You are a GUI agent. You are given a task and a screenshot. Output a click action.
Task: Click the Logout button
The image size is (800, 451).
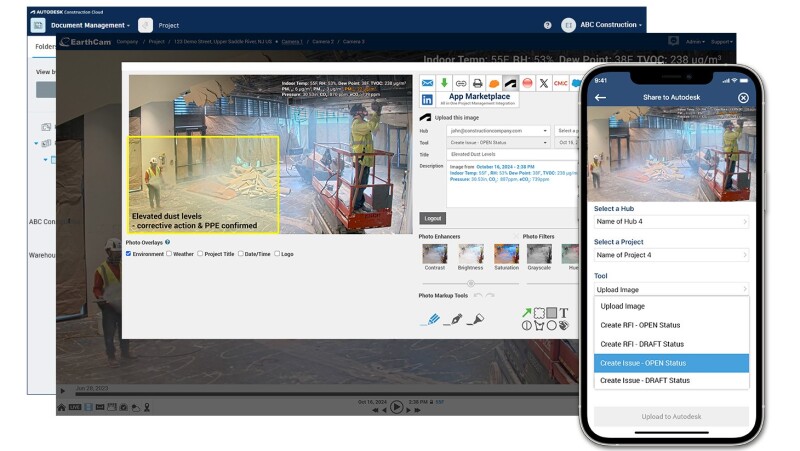tap(432, 218)
